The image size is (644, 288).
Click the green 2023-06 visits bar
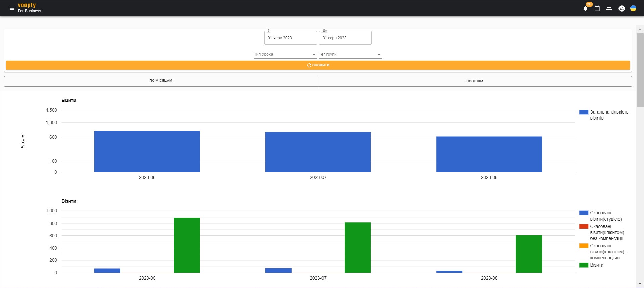pos(187,245)
